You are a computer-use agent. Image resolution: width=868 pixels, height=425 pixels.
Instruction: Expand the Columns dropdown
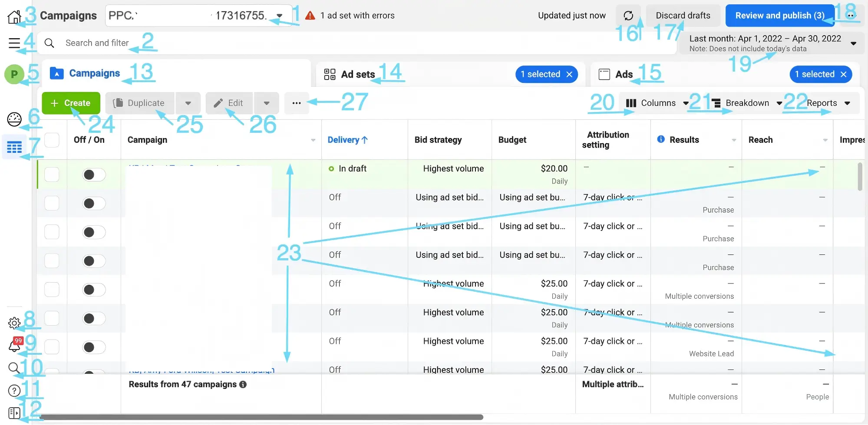pyautogui.click(x=657, y=103)
